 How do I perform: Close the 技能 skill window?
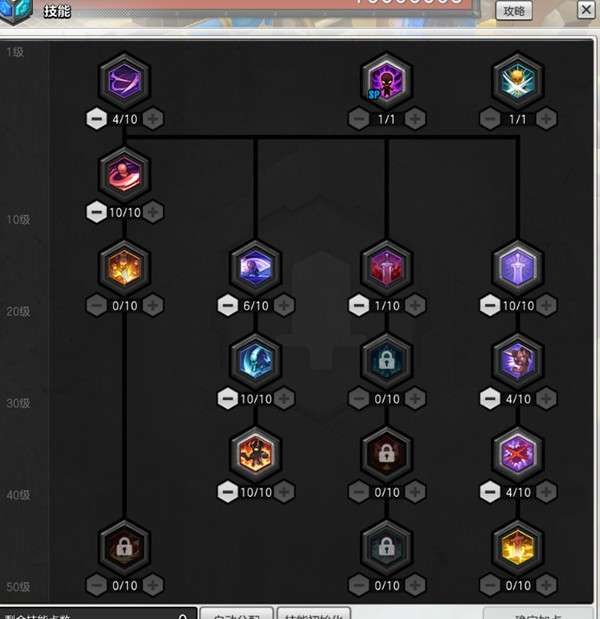[x=585, y=10]
